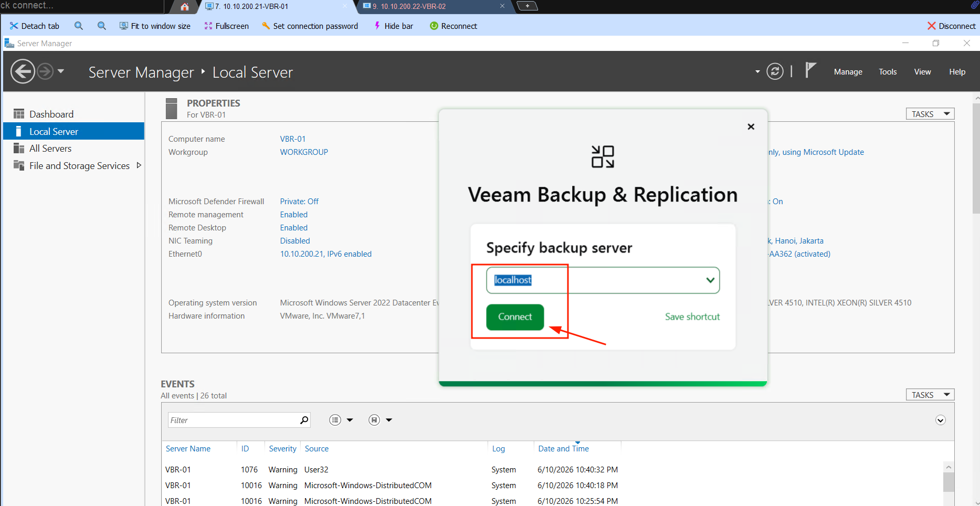
Task: Select All Servers in sidebar
Action: (73, 149)
